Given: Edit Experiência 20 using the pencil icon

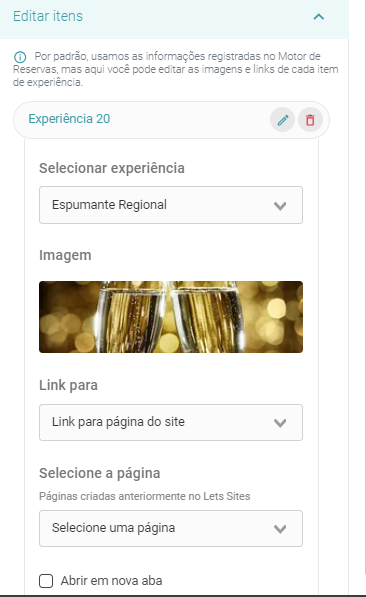Looking at the screenshot, I should tap(282, 120).
